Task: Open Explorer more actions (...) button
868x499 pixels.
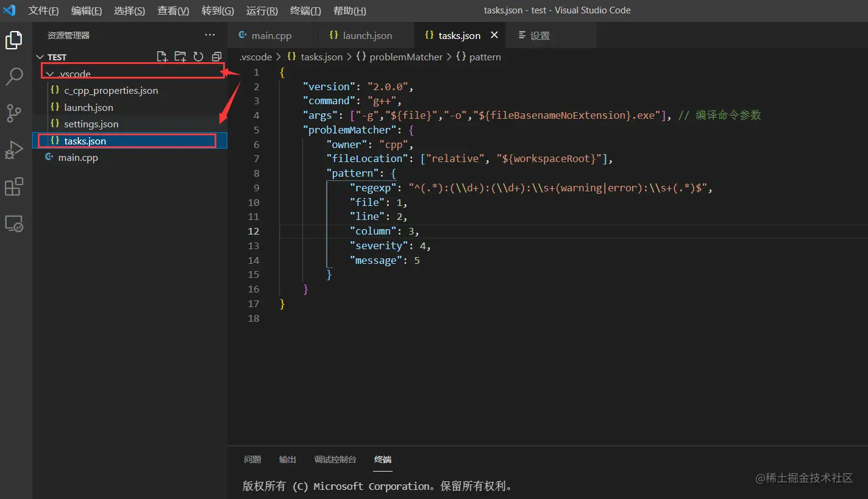Action: [210, 35]
